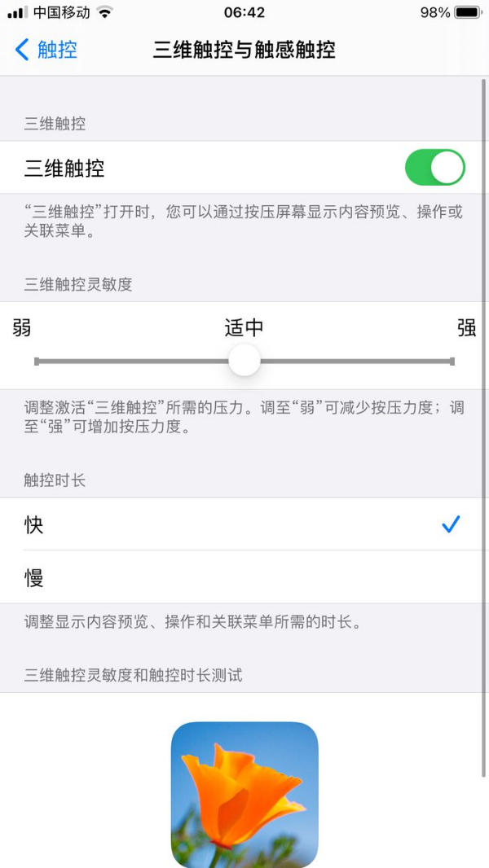Tap the blue back chevron icon
The height and width of the screenshot is (868, 489).
(22, 50)
